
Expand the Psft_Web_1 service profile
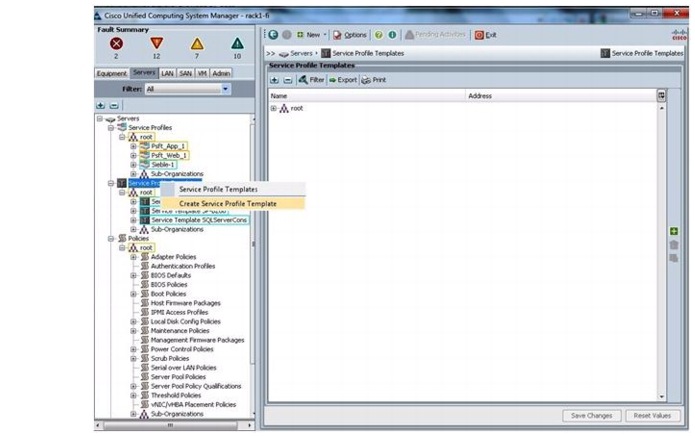click(133, 156)
